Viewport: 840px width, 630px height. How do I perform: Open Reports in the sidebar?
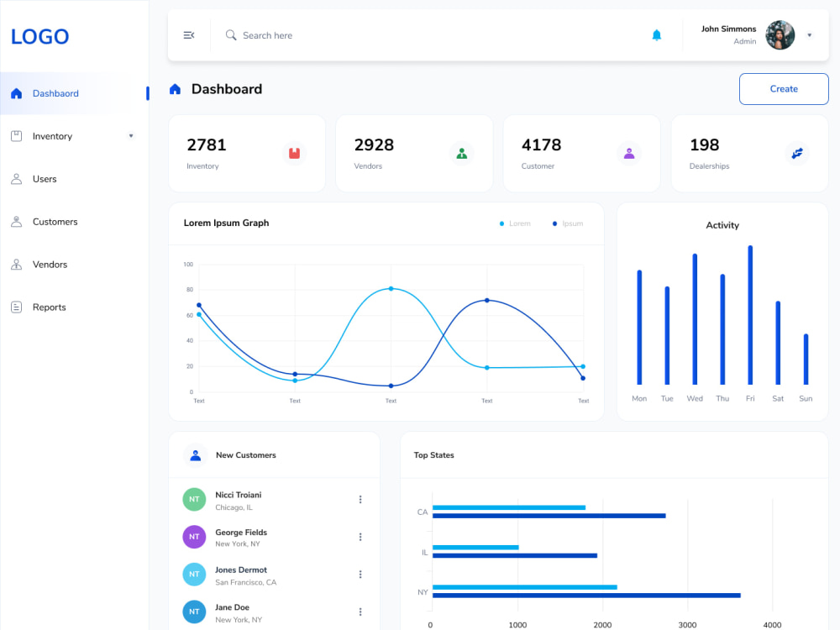pyautogui.click(x=75, y=307)
